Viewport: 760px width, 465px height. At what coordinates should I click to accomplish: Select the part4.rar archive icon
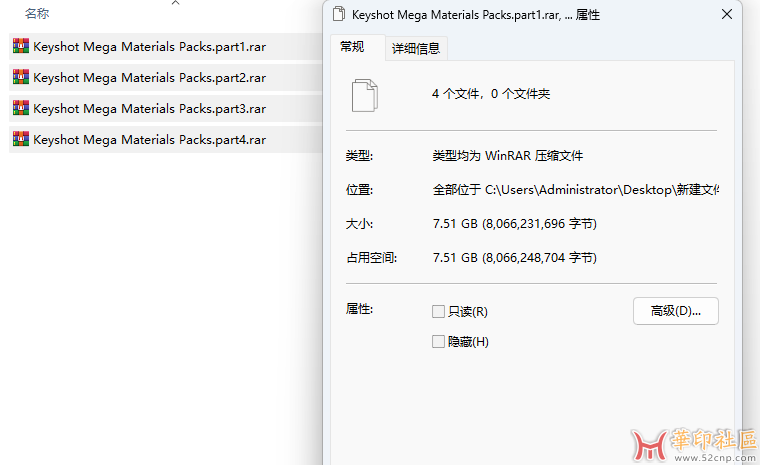[x=20, y=139]
